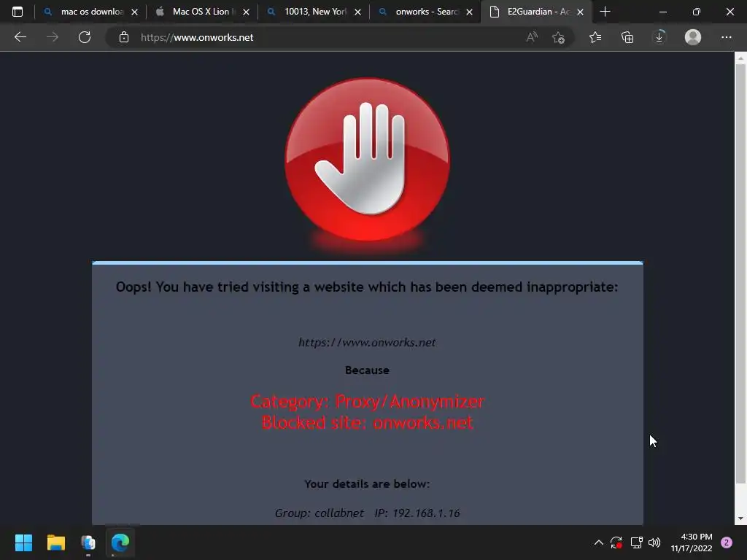
Task: Minimize the Edge browser window
Action: (662, 12)
